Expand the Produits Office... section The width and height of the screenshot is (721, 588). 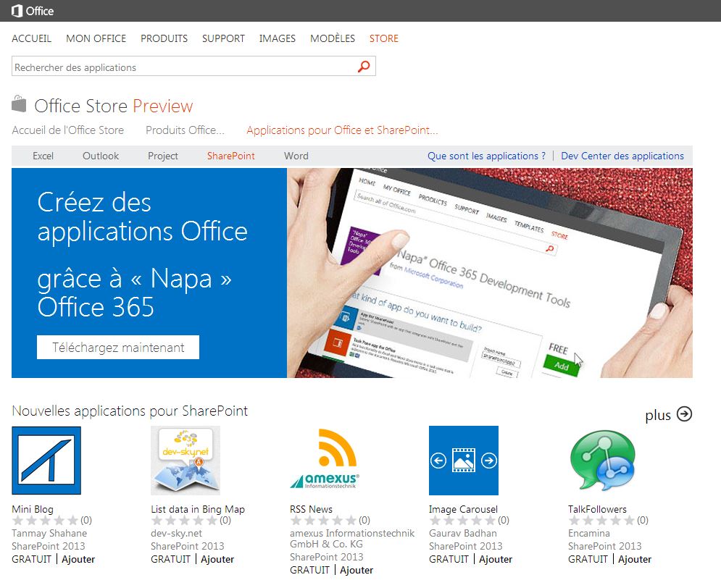[185, 130]
